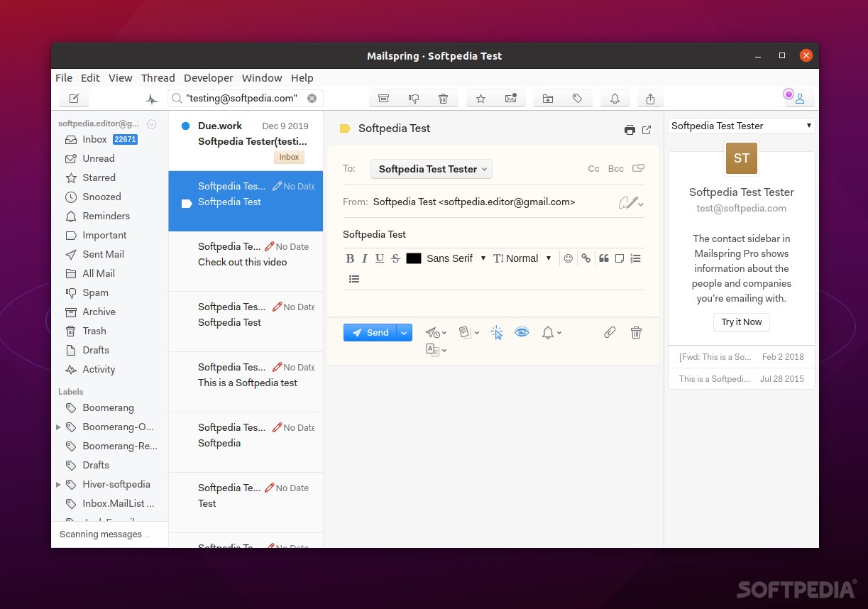Toggle underline formatting
This screenshot has width=868, height=609.
(380, 258)
